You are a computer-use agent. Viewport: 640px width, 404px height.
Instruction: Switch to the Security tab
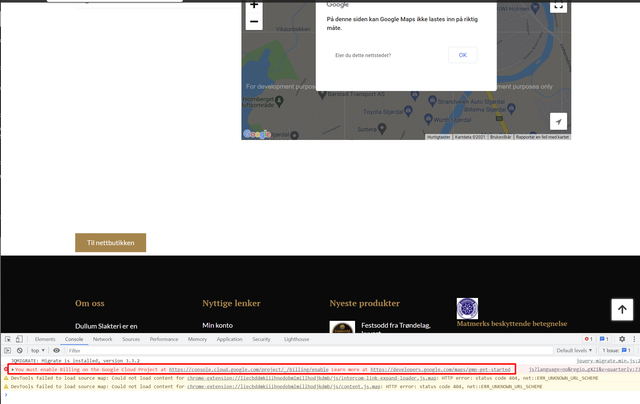(x=261, y=339)
